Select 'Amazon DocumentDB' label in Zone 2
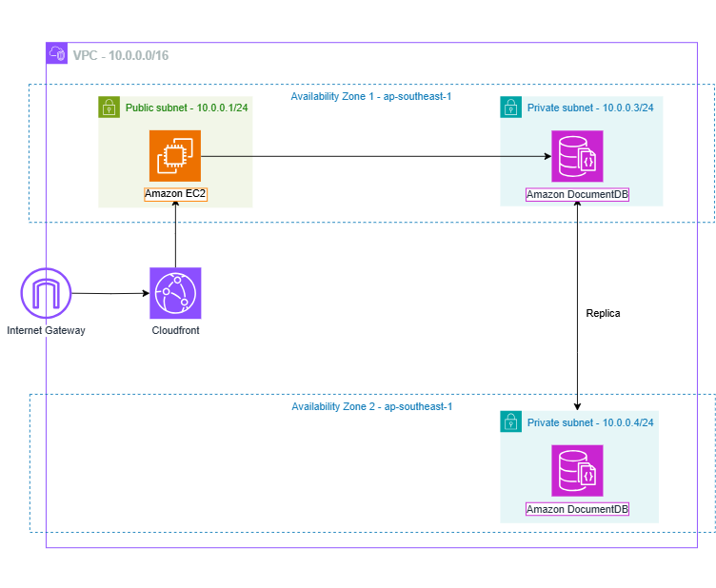Image resolution: width=716 pixels, height=588 pixels. coord(577,509)
